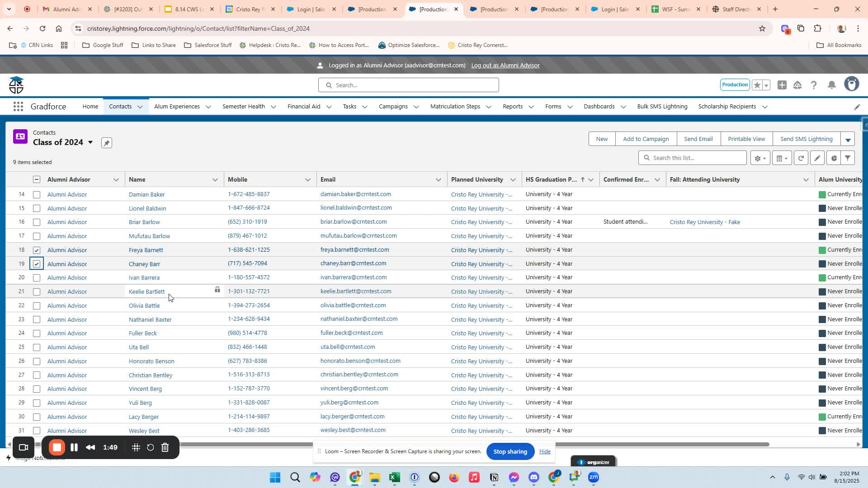Open the notifications bell
Image resolution: width=868 pixels, height=488 pixels.
pos(831,85)
